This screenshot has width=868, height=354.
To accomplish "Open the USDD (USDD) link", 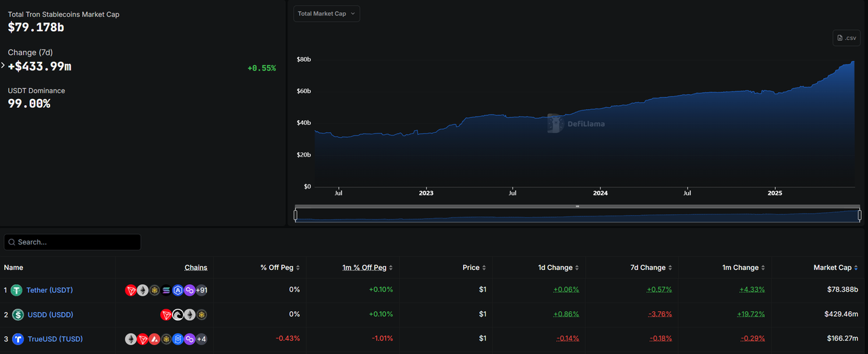I will tap(50, 315).
